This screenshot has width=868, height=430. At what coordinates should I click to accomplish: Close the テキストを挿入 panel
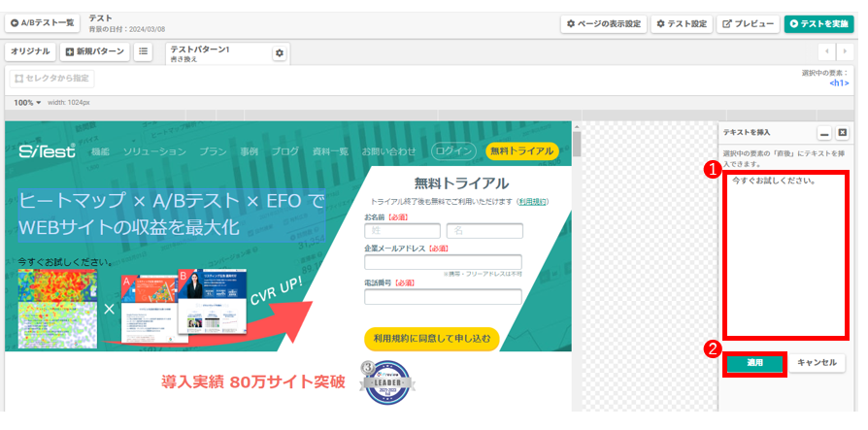[842, 133]
